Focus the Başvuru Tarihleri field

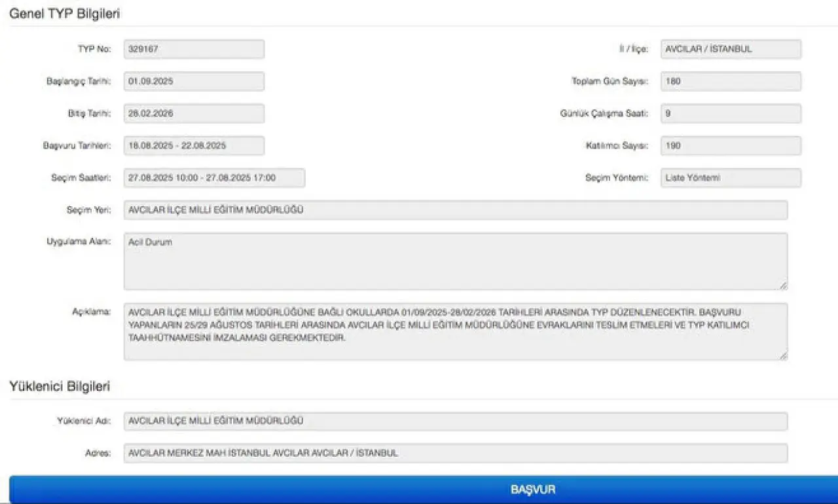pos(194,145)
